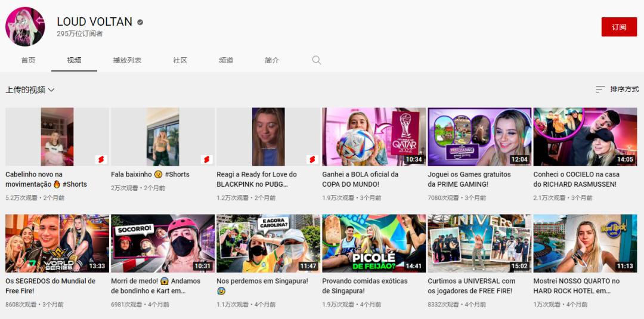Switch to the 首页 tab

[x=28, y=60]
